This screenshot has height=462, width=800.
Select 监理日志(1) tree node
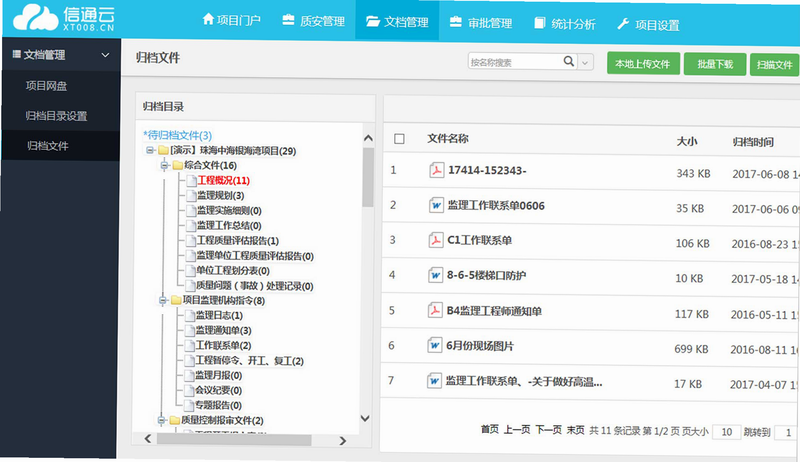click(219, 316)
